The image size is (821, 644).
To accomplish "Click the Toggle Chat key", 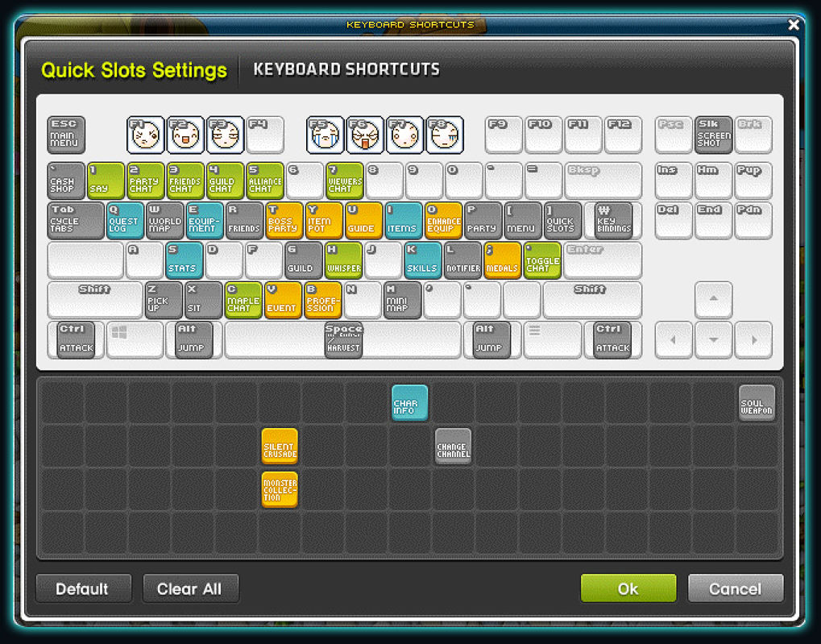I will [x=542, y=260].
